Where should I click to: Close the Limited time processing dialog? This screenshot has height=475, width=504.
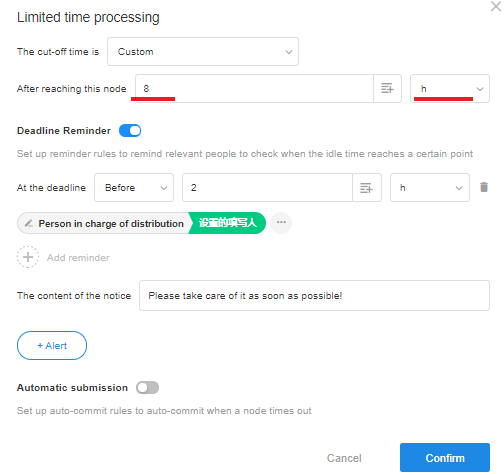tap(496, 6)
